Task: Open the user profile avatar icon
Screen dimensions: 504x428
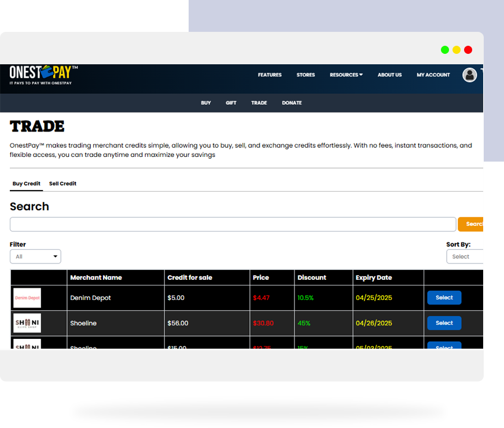Action: click(469, 75)
